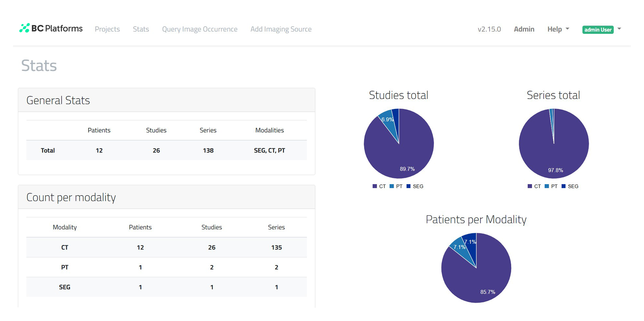Go to the Stats nav link
The image size is (644, 321).
(x=141, y=29)
